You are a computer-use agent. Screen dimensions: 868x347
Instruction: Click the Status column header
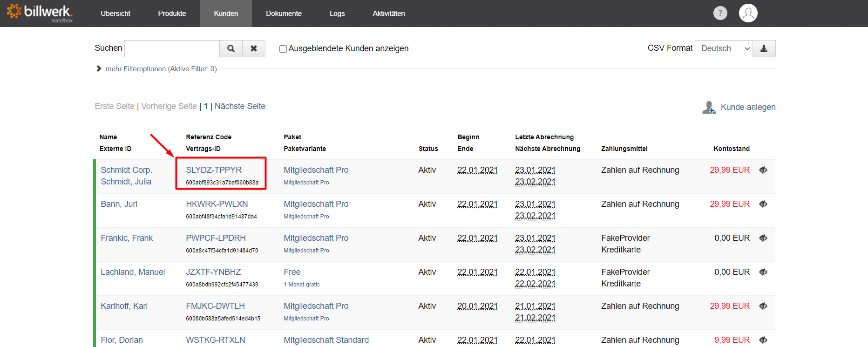(428, 149)
